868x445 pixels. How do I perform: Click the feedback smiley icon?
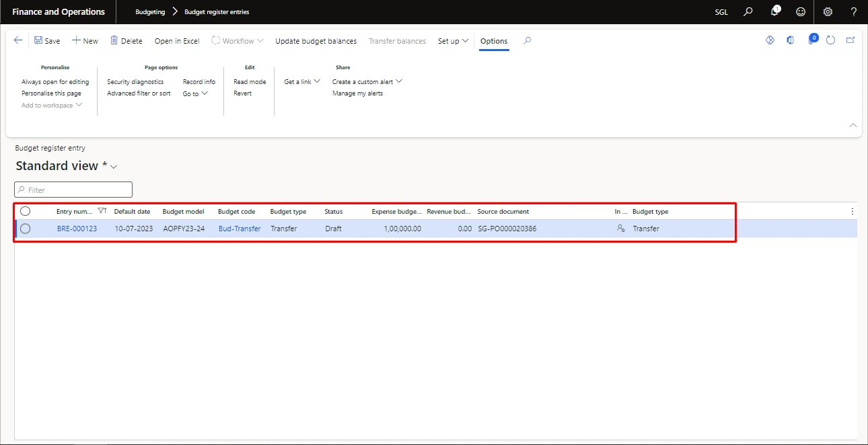coord(800,11)
